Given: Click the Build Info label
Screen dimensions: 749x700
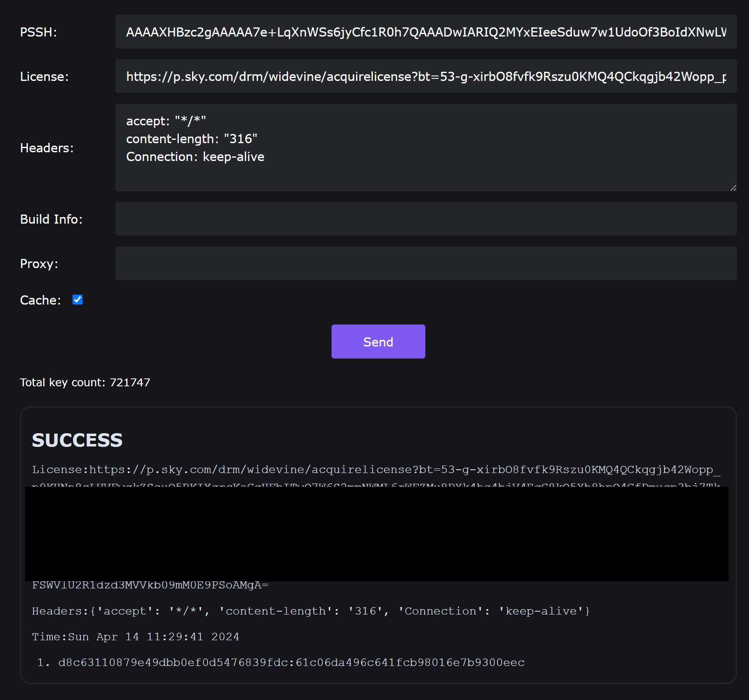Looking at the screenshot, I should point(51,219).
